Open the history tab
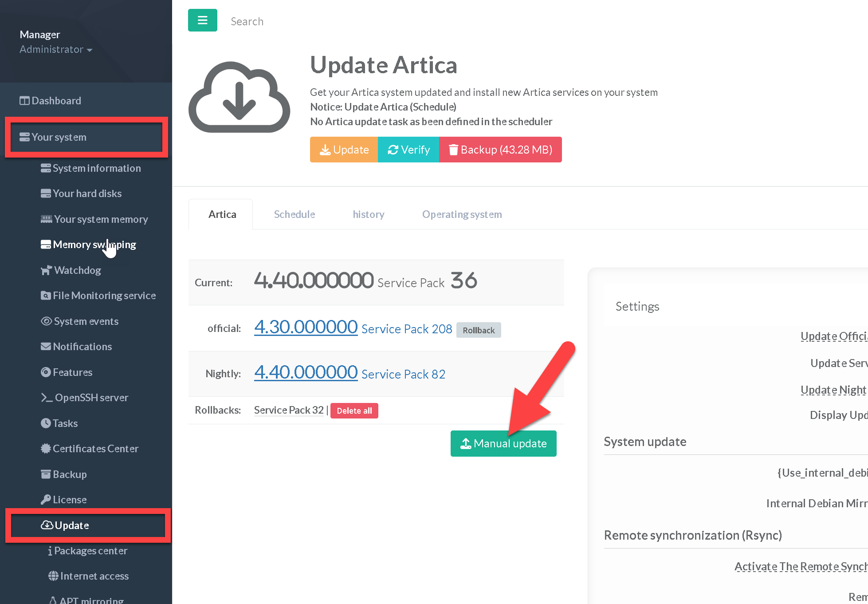The height and width of the screenshot is (604, 868). tap(368, 214)
